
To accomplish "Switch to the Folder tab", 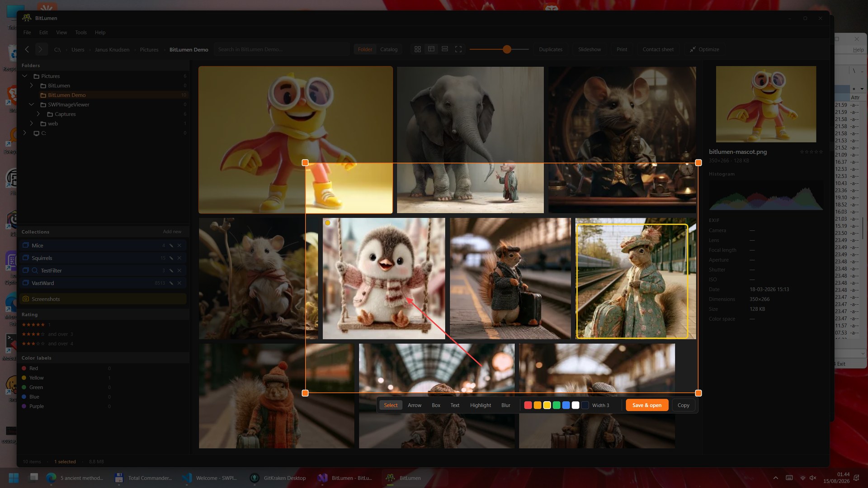I will [365, 49].
